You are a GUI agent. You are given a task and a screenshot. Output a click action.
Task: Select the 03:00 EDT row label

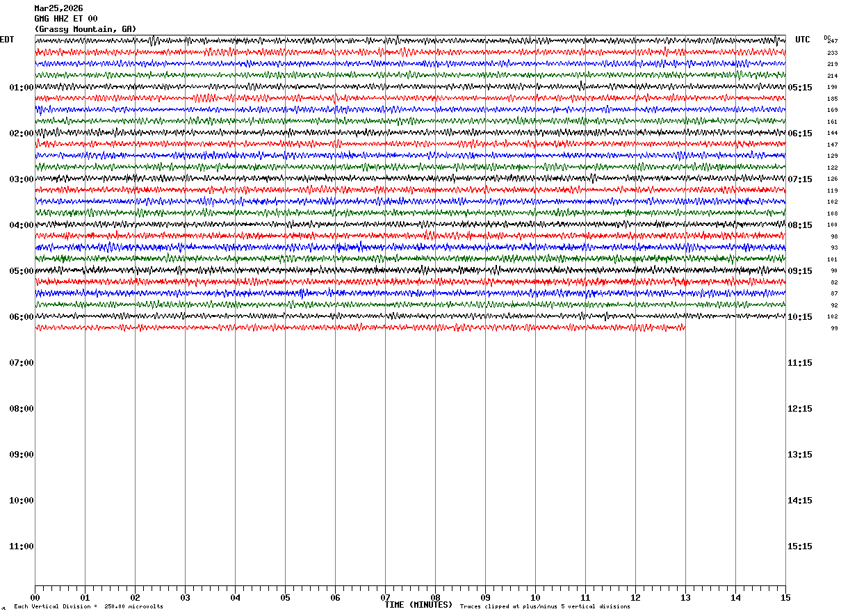(x=22, y=179)
